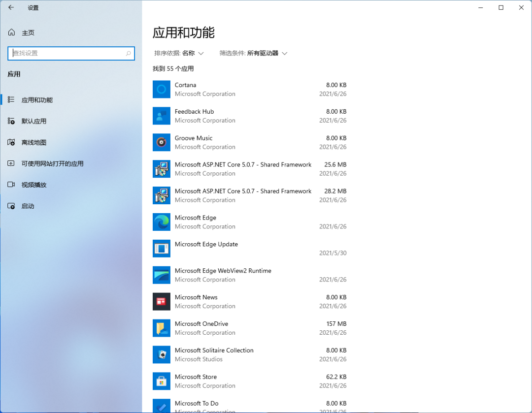Select the Microsoft OneDrive cloud icon
Screen dimensions: 532x413
pos(161,328)
